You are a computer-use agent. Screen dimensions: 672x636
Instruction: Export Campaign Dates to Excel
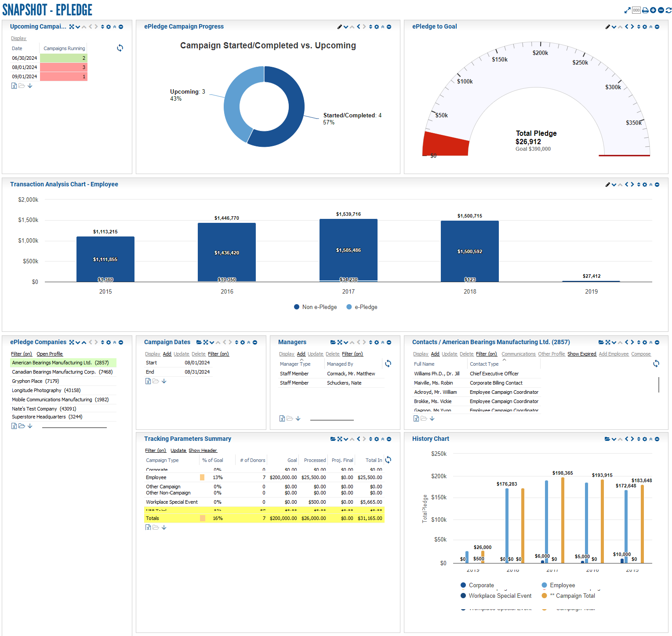click(148, 381)
